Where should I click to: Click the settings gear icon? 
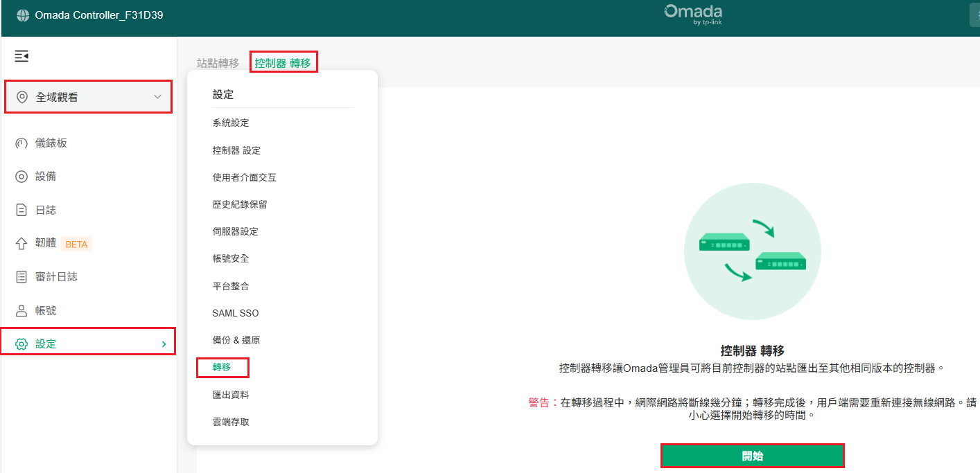click(21, 344)
